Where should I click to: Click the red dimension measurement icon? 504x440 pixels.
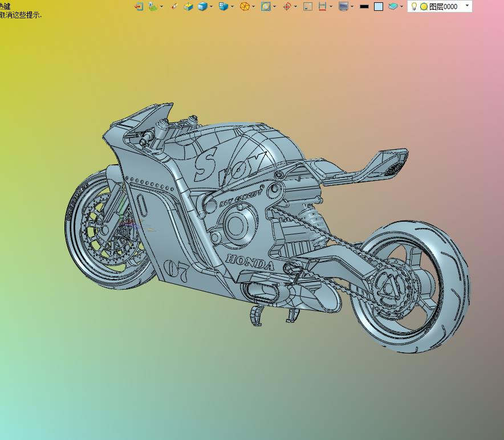pyautogui.click(x=323, y=6)
